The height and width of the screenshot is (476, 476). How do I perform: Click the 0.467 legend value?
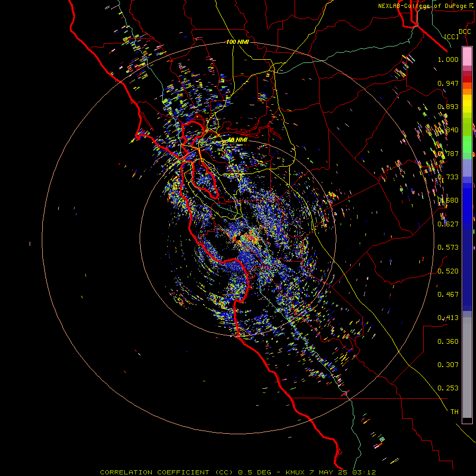click(x=448, y=295)
